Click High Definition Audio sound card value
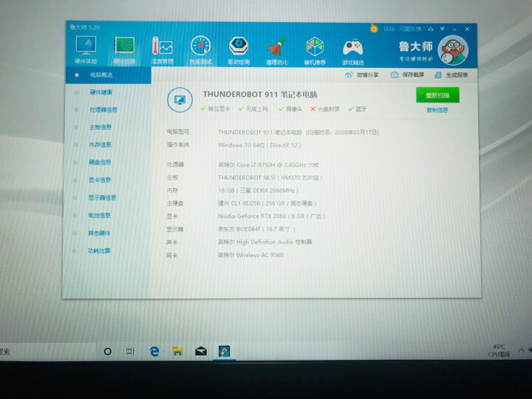The image size is (532, 399). [x=265, y=242]
